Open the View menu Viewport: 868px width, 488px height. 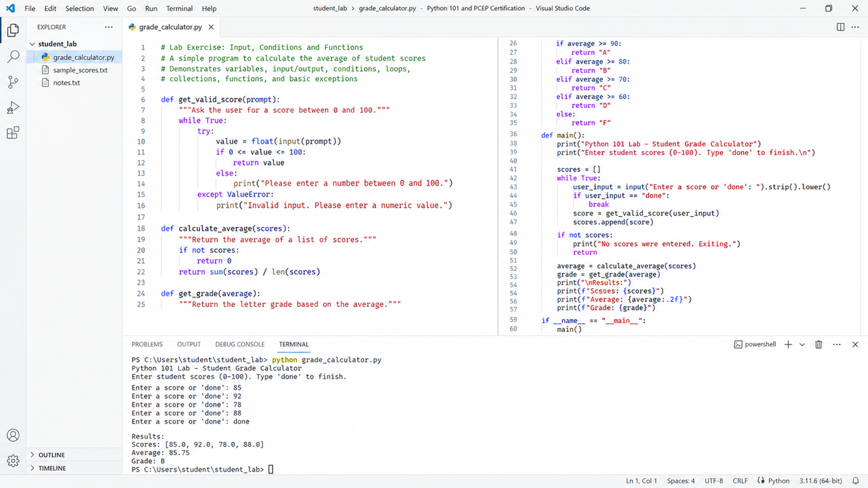pyautogui.click(x=111, y=8)
